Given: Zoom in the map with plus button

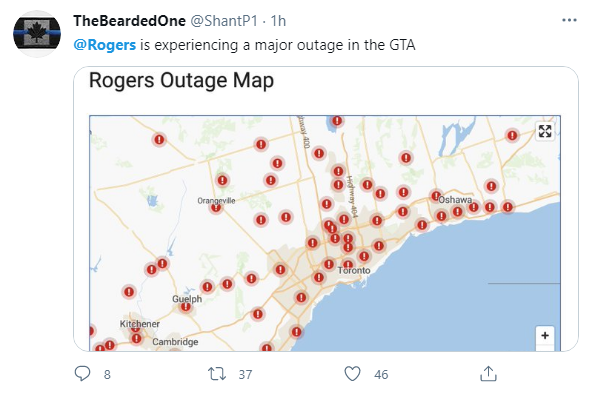Looking at the screenshot, I should 545,335.
